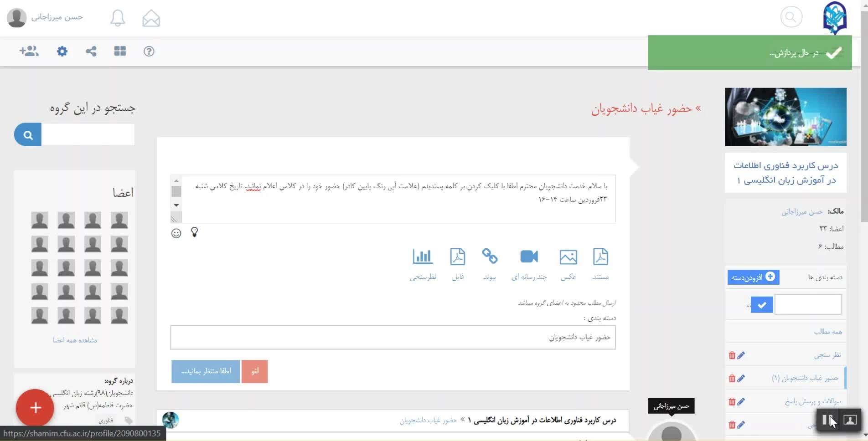Screen dimensions: 868x441
Task: Click the add members icon
Action: click(x=29, y=51)
